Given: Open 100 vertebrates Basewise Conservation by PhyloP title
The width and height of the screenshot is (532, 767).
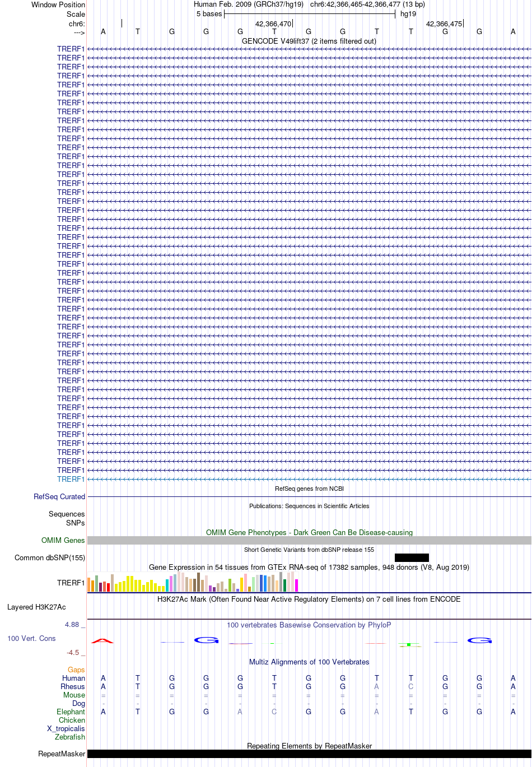Looking at the screenshot, I should click(x=309, y=625).
